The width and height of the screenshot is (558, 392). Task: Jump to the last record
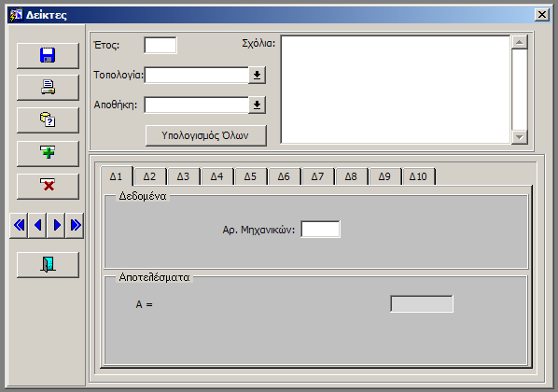pyautogui.click(x=75, y=225)
